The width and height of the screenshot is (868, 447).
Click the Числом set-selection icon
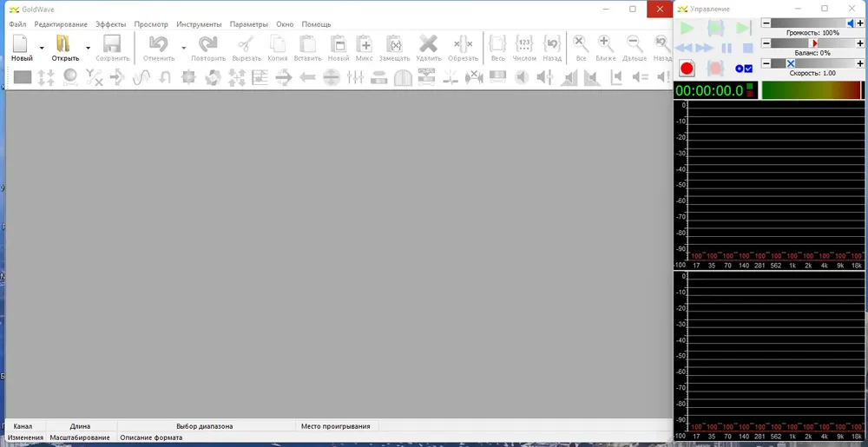(523, 44)
